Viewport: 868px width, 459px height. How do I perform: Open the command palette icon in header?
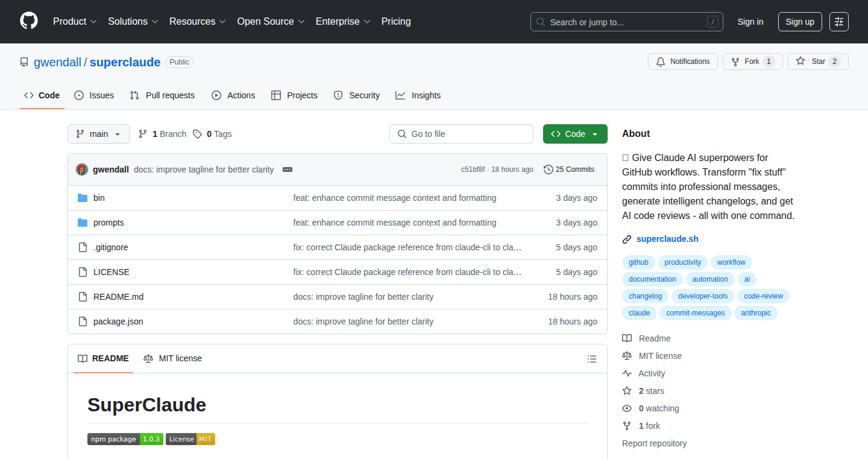839,22
